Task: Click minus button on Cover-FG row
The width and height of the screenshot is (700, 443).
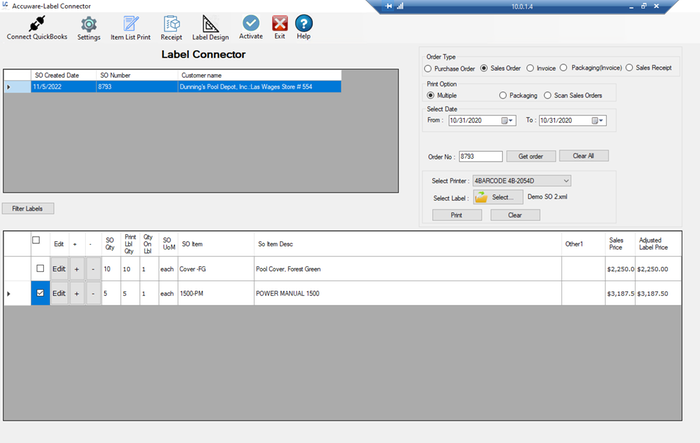Action: pos(93,269)
